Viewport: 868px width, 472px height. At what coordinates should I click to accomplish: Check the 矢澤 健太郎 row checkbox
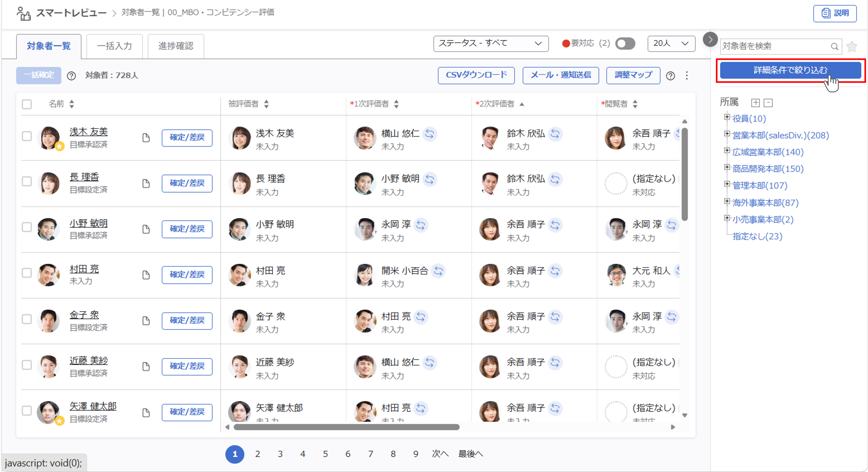(x=27, y=411)
